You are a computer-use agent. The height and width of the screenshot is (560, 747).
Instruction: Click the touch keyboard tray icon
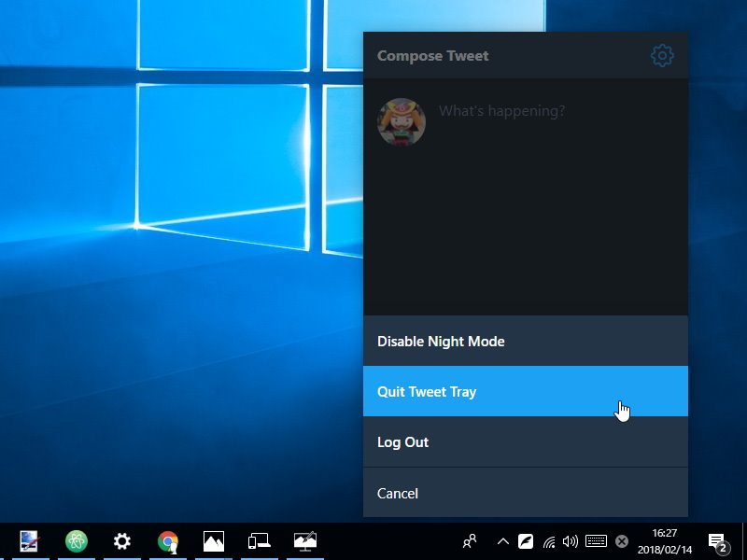[596, 541]
